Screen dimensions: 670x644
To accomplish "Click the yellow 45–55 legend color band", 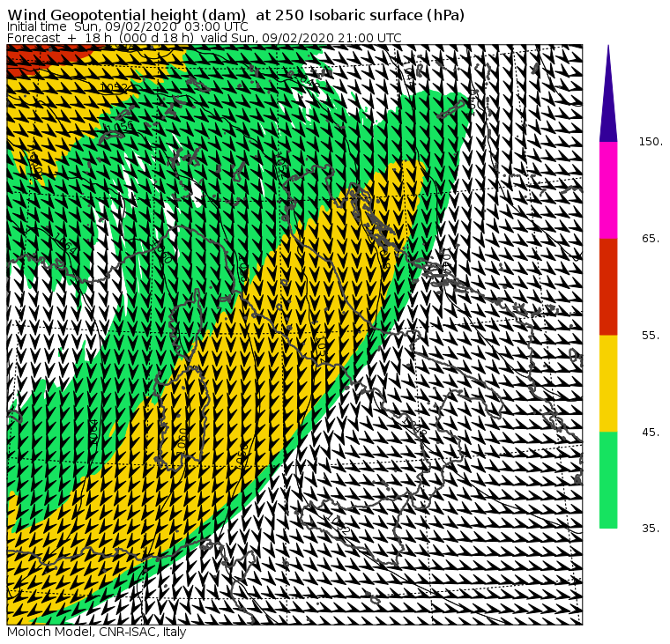I will [608, 383].
